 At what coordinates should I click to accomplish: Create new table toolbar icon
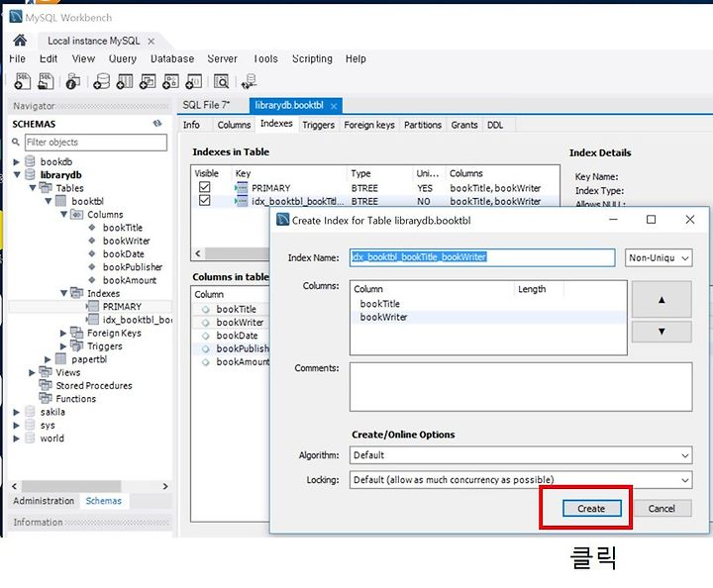(125, 81)
